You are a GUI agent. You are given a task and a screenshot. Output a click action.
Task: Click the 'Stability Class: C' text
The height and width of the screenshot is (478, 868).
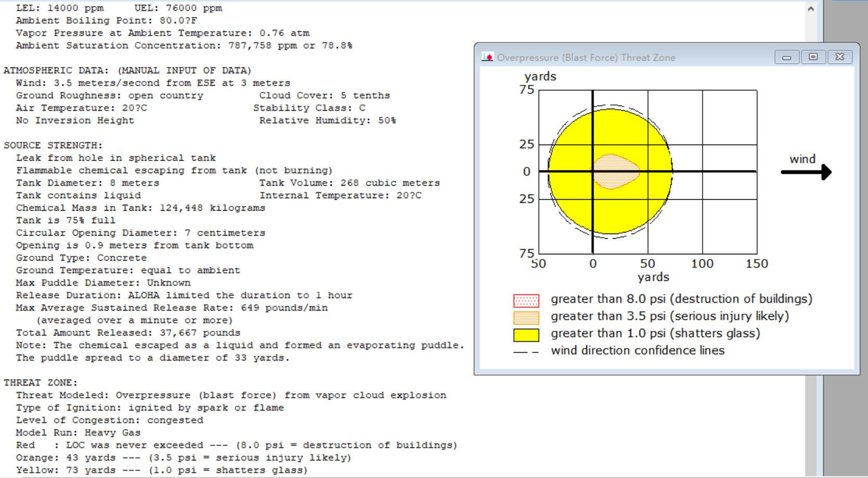tap(309, 108)
